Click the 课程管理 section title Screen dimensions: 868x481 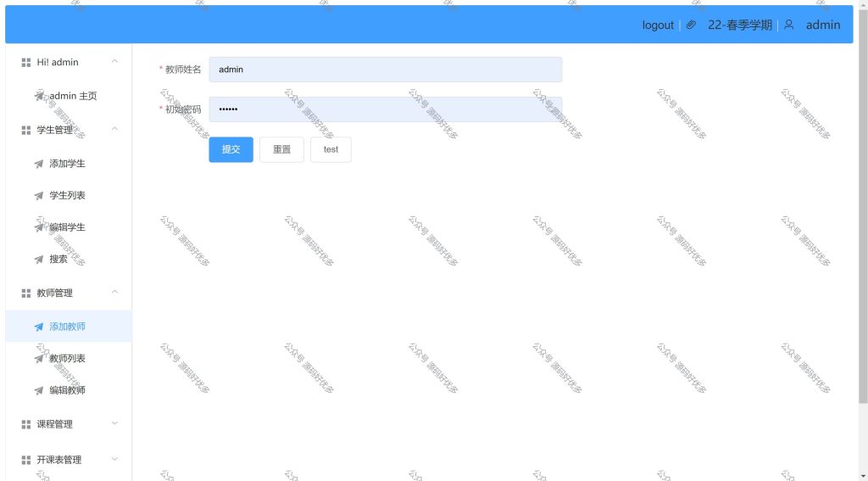click(55, 424)
